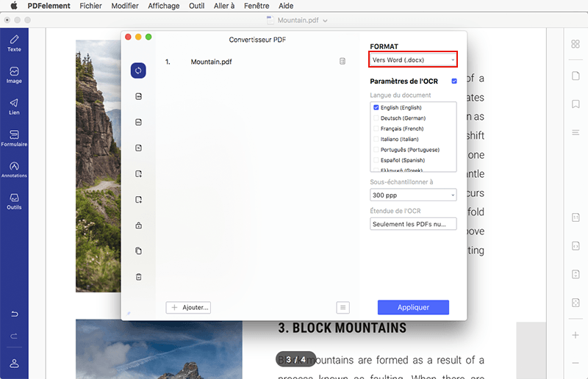The height and width of the screenshot is (379, 588).
Task: Zoom out with the minus icon
Action: (576, 363)
